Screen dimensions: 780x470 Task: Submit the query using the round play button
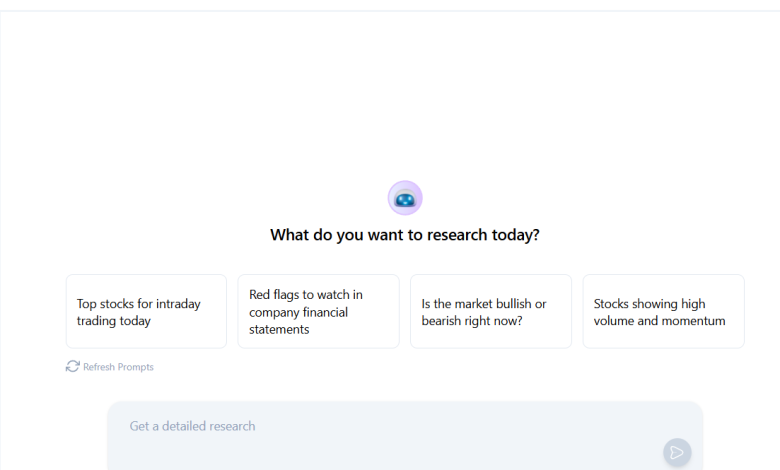coord(677,452)
